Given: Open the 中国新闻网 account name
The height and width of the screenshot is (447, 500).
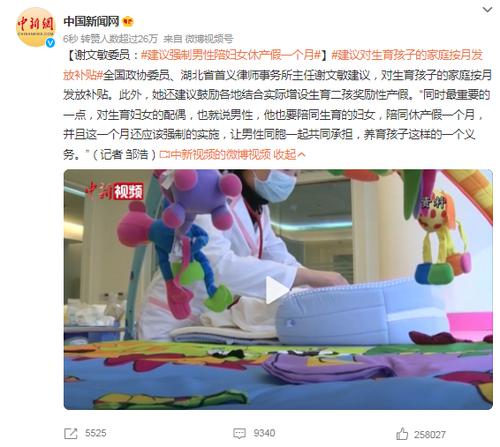Looking at the screenshot, I should pyautogui.click(x=91, y=22).
